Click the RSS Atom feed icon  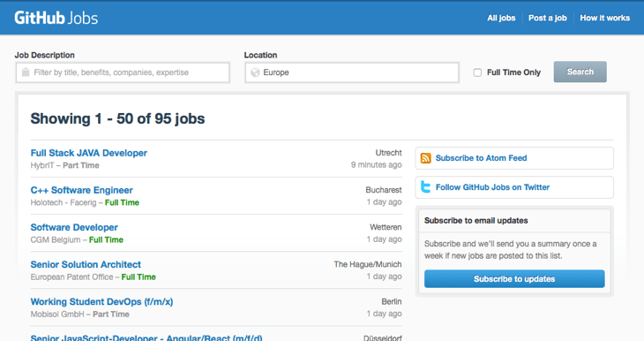tap(426, 158)
